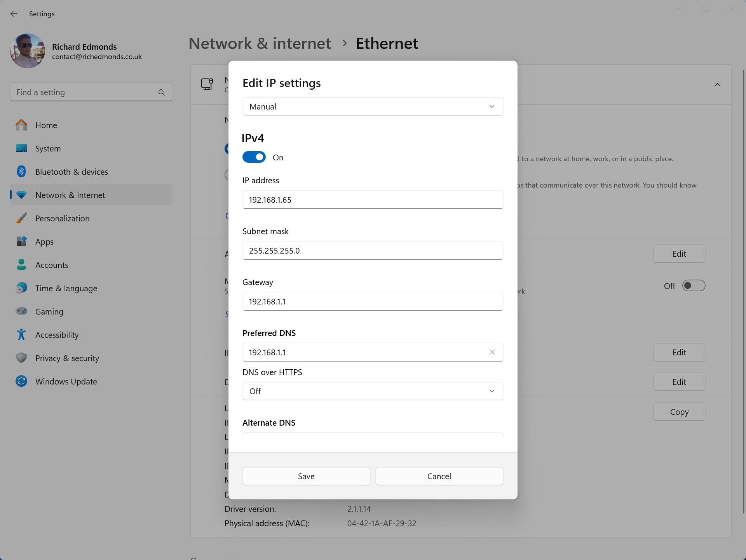The height and width of the screenshot is (560, 746).
Task: Click the IP address input field
Action: [372, 199]
